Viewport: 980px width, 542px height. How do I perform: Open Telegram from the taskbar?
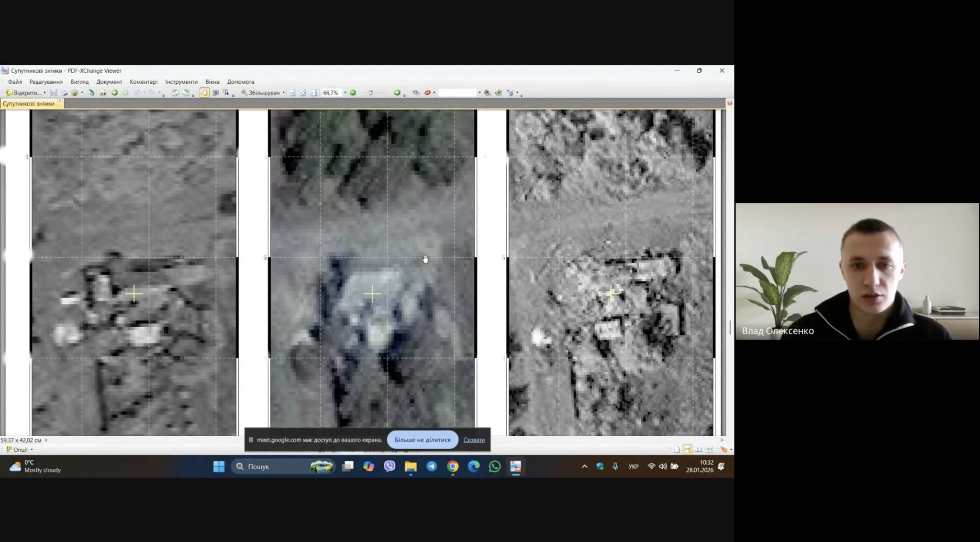tap(432, 466)
